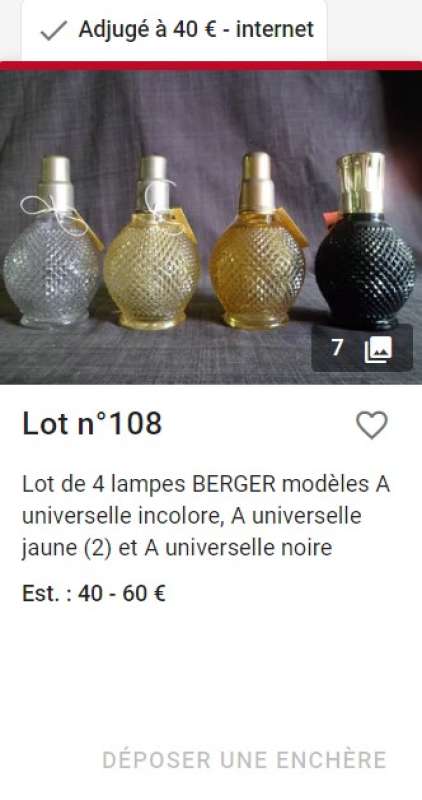Select the Adjugé à 40 € status tab
This screenshot has width=422, height=800.
(x=174, y=30)
